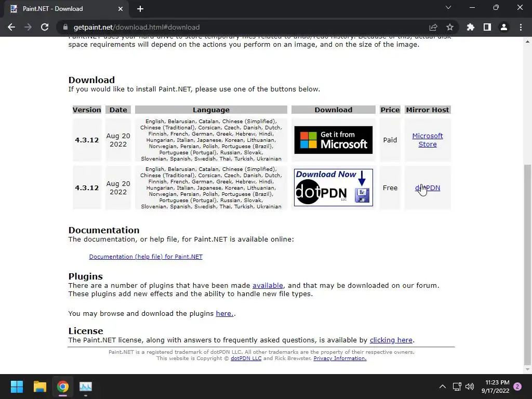
Task: Click the plugins 'here.' link
Action: [x=224, y=313]
